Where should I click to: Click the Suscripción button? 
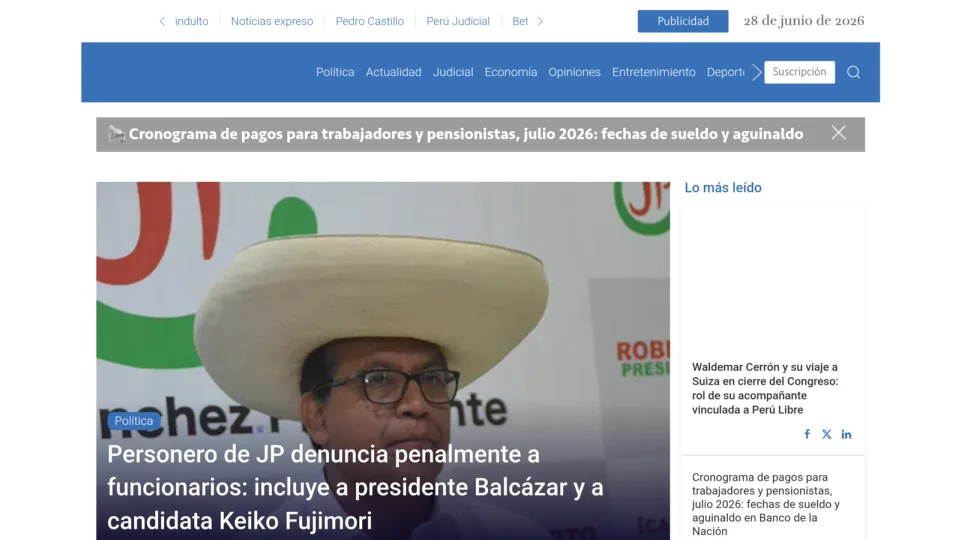point(800,72)
